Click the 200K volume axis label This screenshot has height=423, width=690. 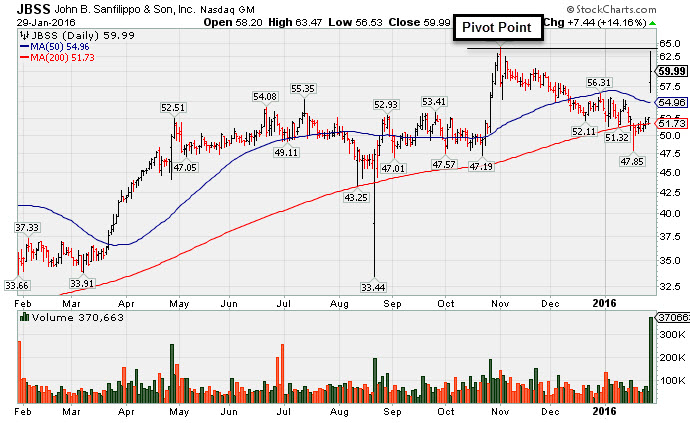pyautogui.click(x=672, y=357)
